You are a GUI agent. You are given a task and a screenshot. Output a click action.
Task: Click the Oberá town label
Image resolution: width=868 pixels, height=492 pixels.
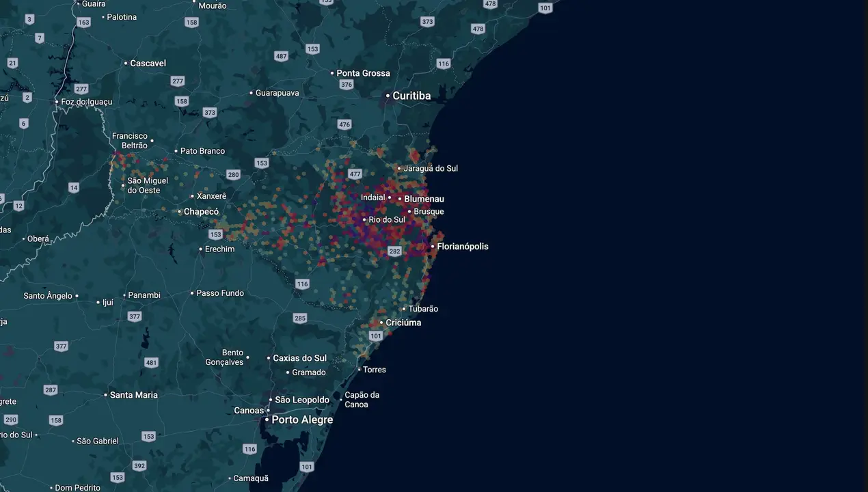(38, 239)
